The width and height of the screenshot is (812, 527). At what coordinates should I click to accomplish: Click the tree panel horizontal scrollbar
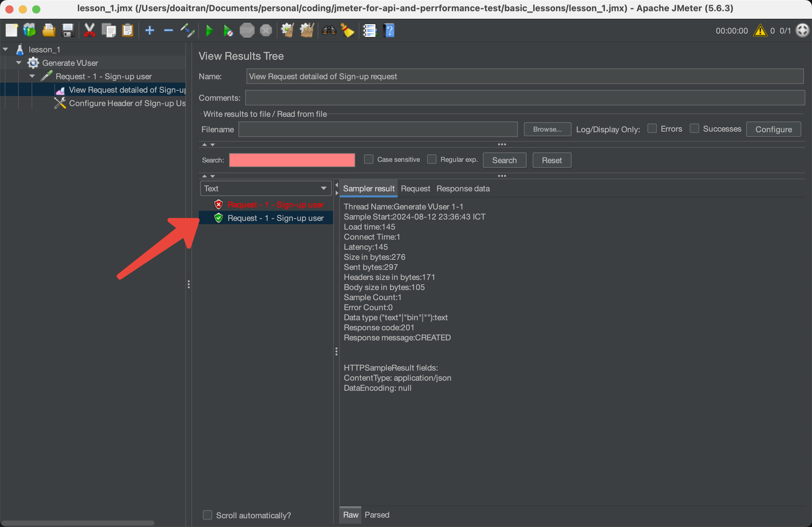(78, 523)
